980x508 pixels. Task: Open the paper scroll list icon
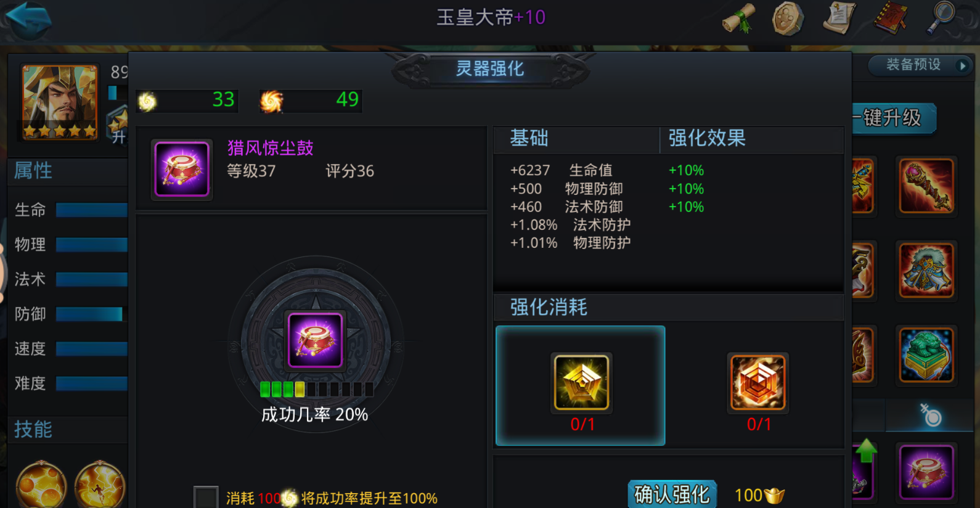(839, 18)
